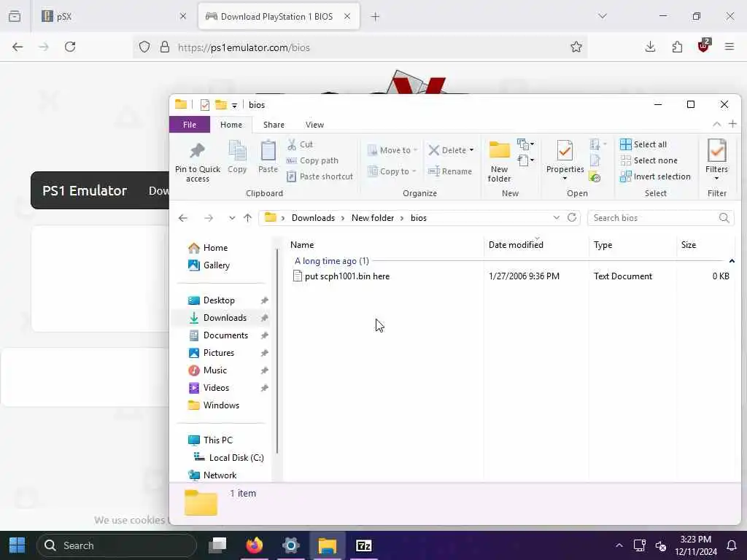The height and width of the screenshot is (560, 747).
Task: Open the File ribbon tab
Action: [x=190, y=125]
